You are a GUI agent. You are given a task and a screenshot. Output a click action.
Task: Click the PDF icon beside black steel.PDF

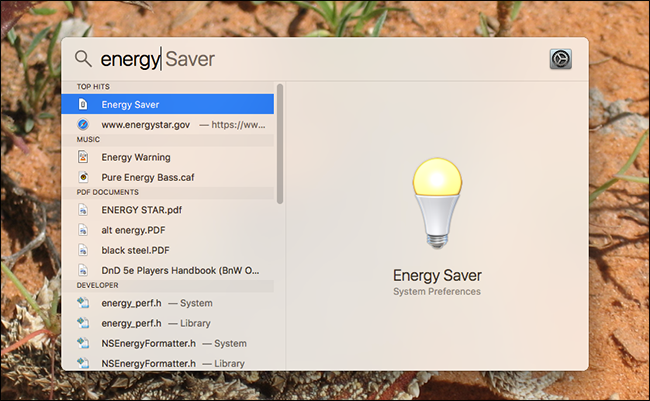(x=83, y=250)
